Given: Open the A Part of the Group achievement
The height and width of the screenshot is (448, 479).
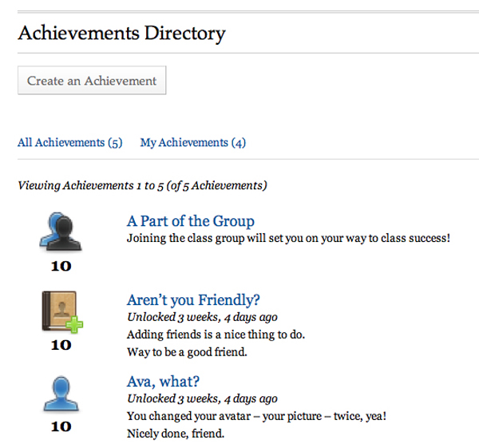Looking at the screenshot, I should (191, 221).
